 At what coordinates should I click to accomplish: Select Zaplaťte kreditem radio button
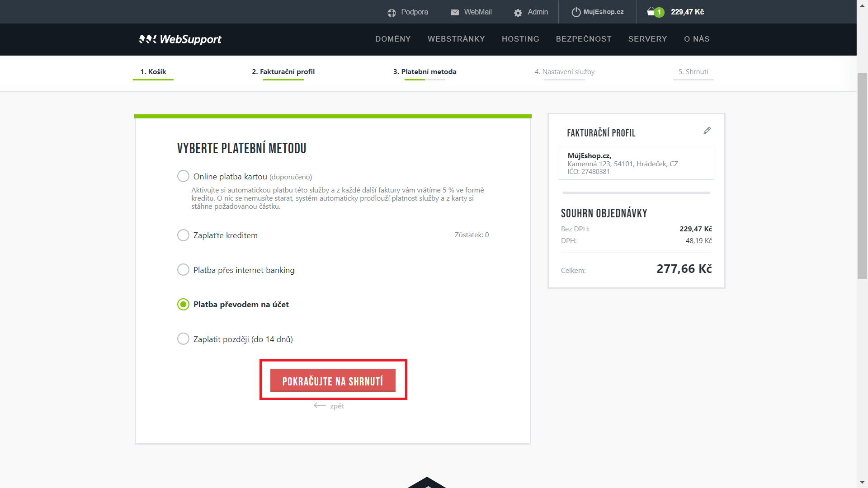[x=183, y=235]
